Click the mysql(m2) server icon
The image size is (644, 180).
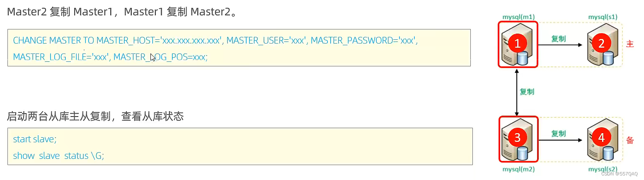[518, 139]
